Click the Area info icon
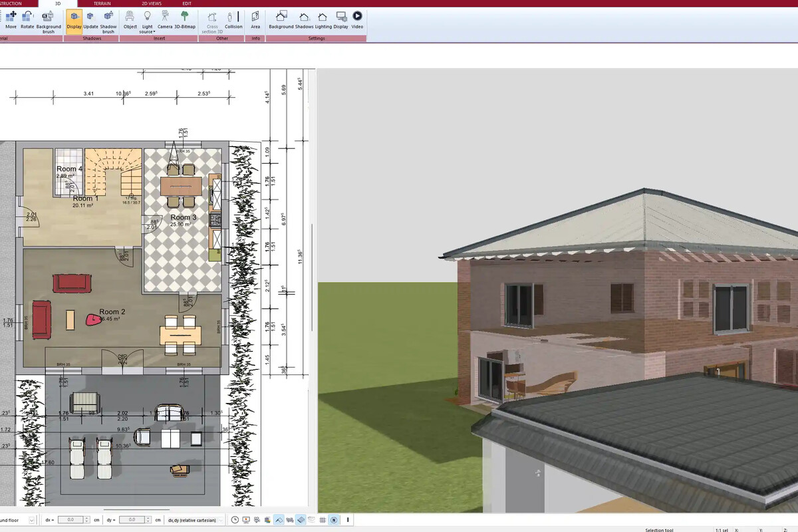 click(255, 19)
